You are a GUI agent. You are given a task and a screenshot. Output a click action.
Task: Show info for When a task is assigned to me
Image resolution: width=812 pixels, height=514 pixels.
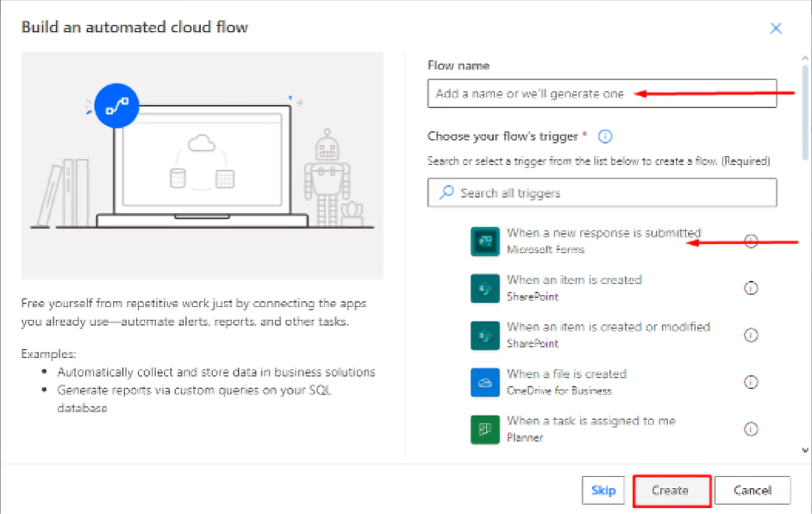coord(751,429)
